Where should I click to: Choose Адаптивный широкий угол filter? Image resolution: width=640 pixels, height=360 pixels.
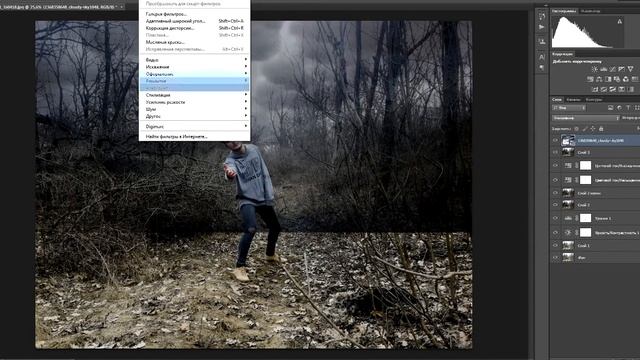point(195,21)
